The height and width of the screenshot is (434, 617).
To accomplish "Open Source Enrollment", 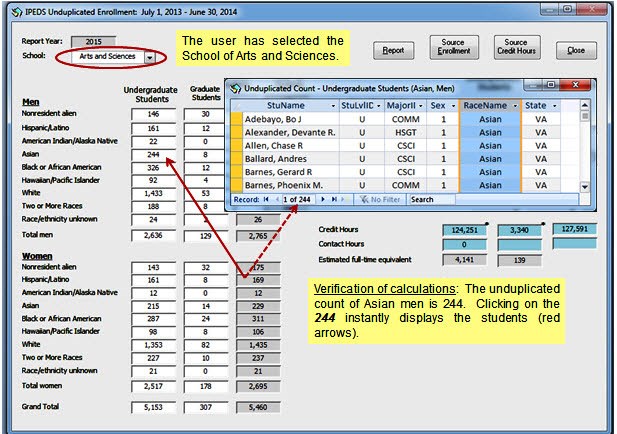I will tap(454, 47).
